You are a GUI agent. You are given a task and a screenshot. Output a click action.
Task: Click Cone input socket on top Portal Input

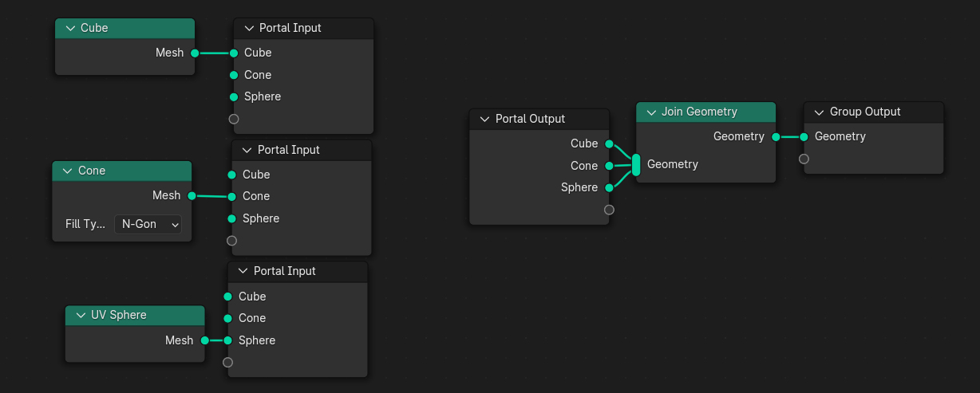click(234, 75)
